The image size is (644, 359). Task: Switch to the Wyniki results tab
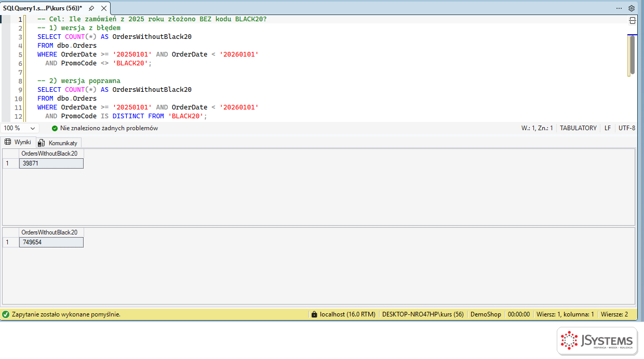[x=18, y=142]
